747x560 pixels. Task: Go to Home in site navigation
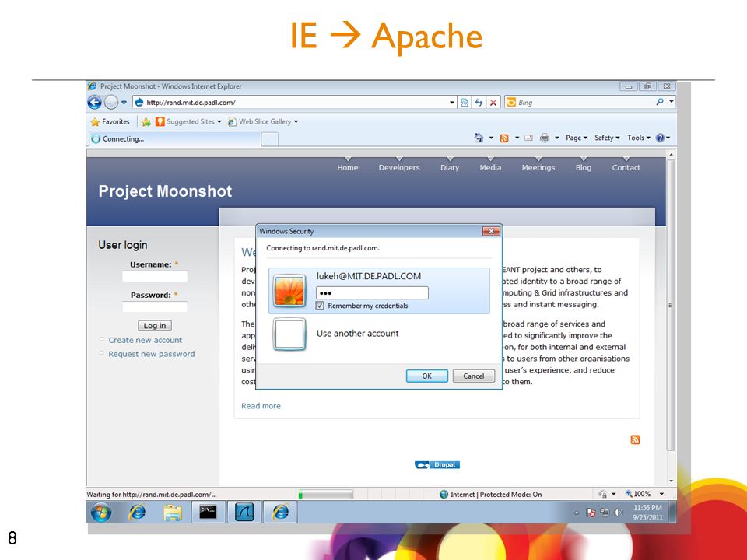[x=347, y=168]
